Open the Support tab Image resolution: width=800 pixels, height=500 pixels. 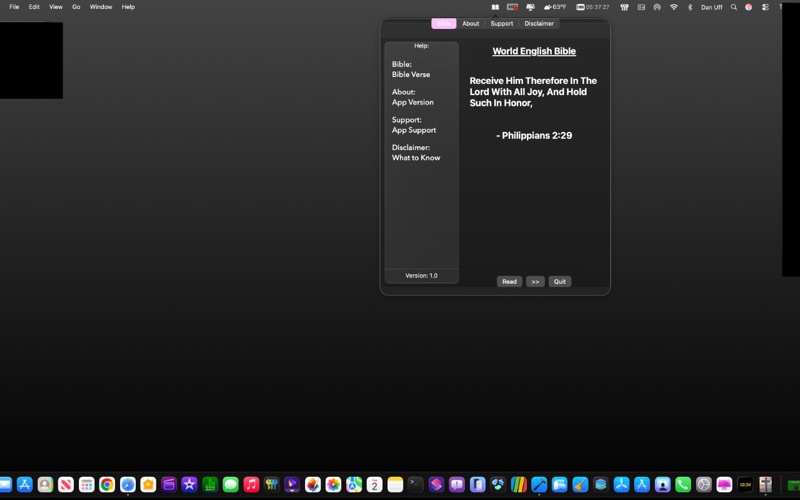(x=502, y=23)
